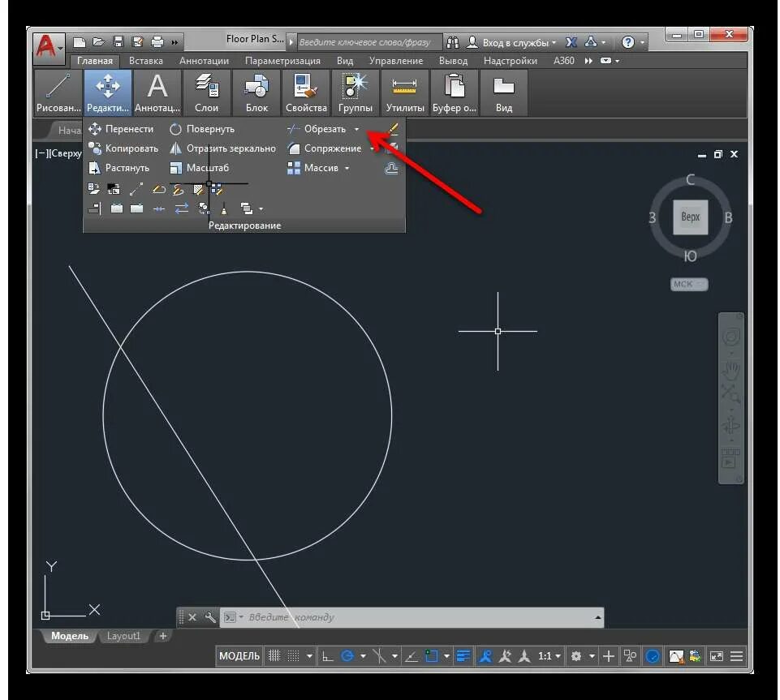
Task: Open the red AutoCAD application menu
Action: point(48,48)
